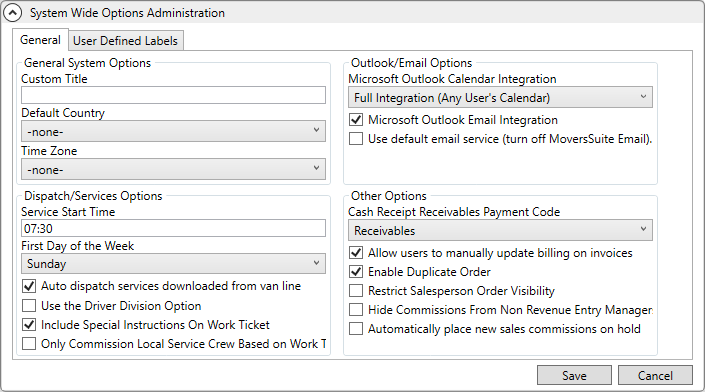Open the First Day of the Week dropdown

coord(173,263)
